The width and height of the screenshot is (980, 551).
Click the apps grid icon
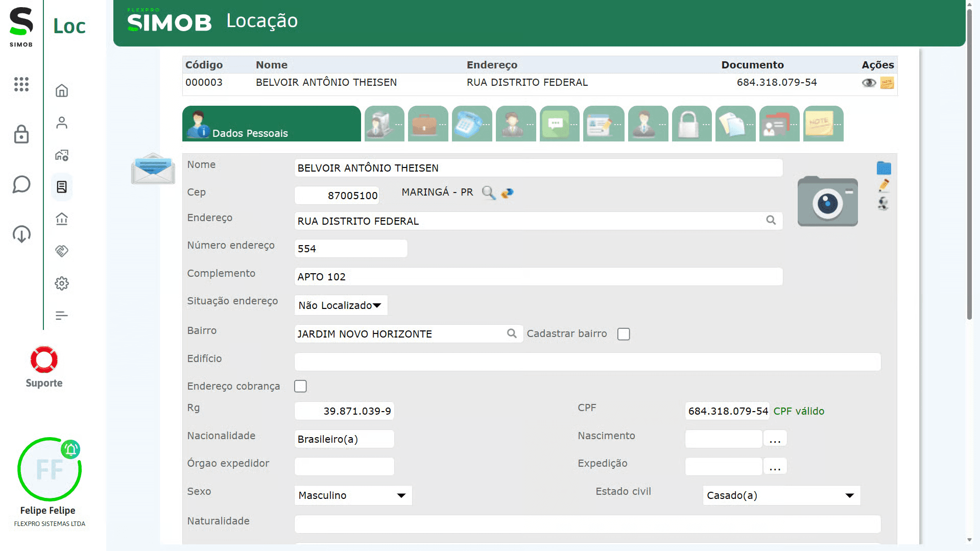tap(21, 84)
